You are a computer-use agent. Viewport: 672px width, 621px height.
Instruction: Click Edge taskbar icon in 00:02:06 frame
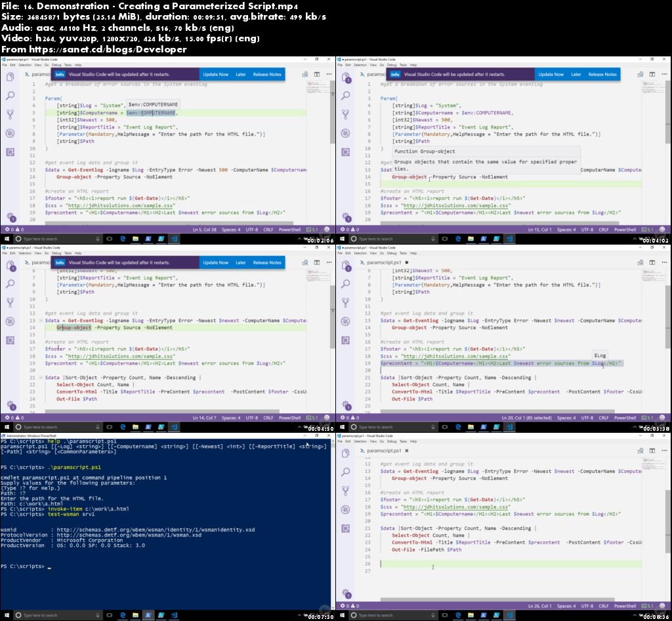pyautogui.click(x=123, y=239)
